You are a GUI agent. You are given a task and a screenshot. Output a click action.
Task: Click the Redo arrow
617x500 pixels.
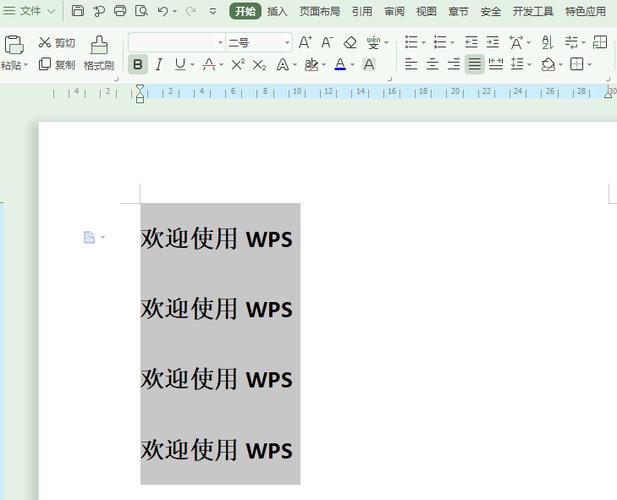pyautogui.click(x=190, y=11)
